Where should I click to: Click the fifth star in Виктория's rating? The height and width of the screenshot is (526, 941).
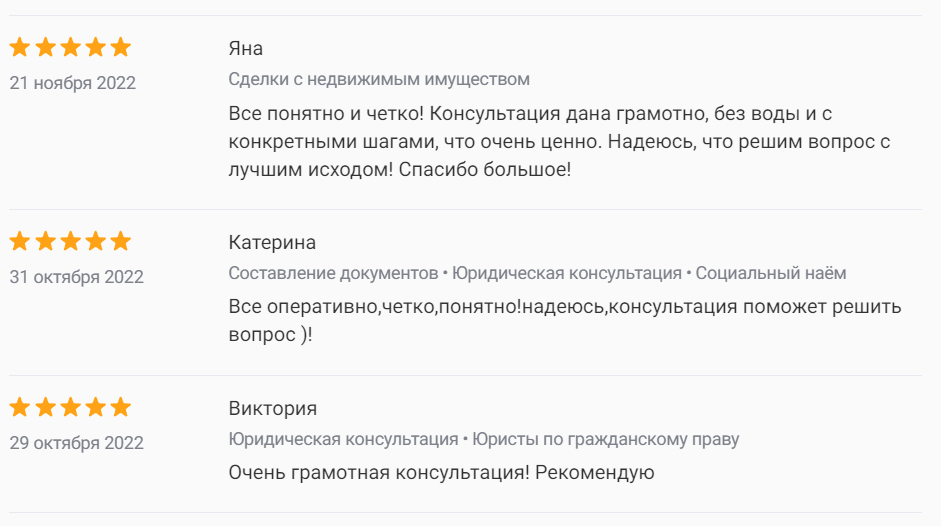(121, 407)
